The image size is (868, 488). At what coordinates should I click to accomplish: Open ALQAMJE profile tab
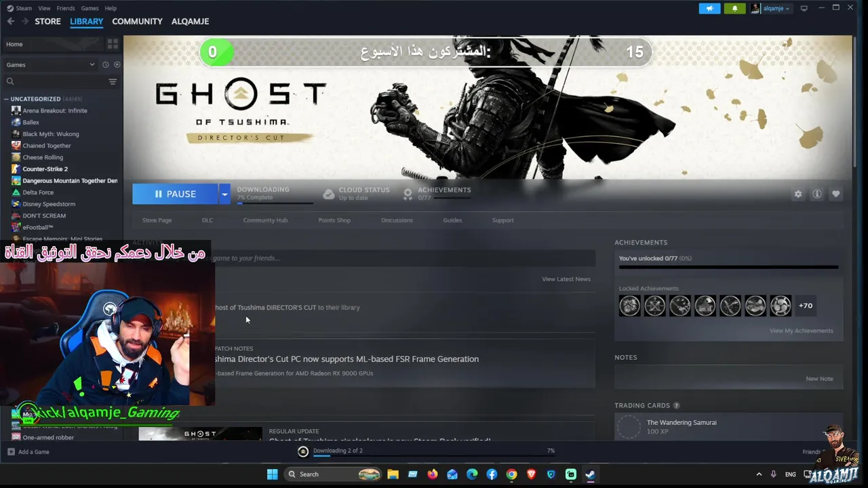(x=190, y=21)
